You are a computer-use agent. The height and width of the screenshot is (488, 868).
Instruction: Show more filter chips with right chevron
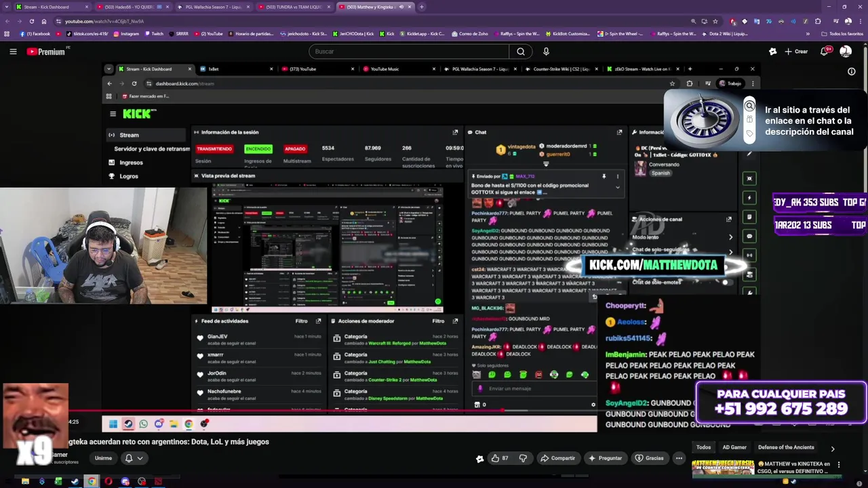833,448
